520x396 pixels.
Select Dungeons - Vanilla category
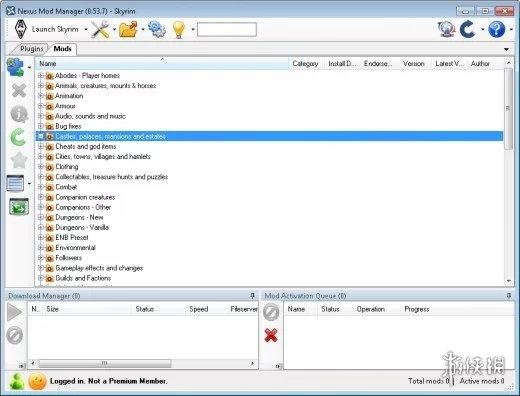click(x=269, y=227)
